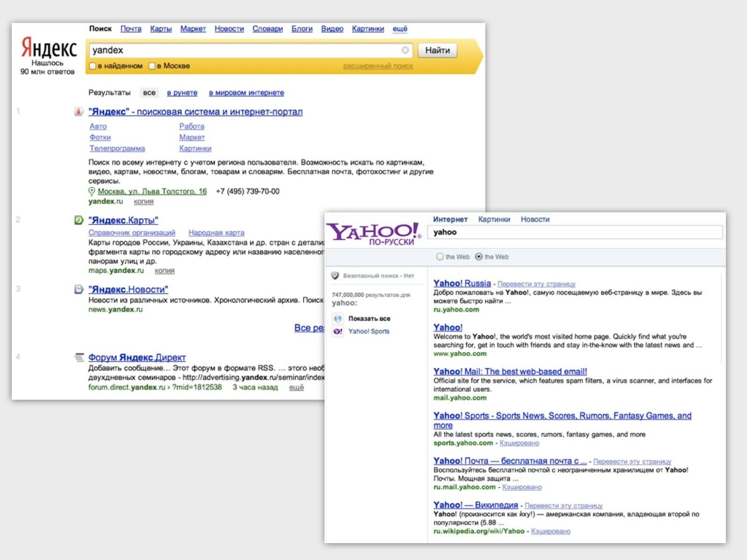This screenshot has width=747, height=560.
Task: Click Yahoo! Sports in Yahoo sidebar
Action: [x=369, y=331]
